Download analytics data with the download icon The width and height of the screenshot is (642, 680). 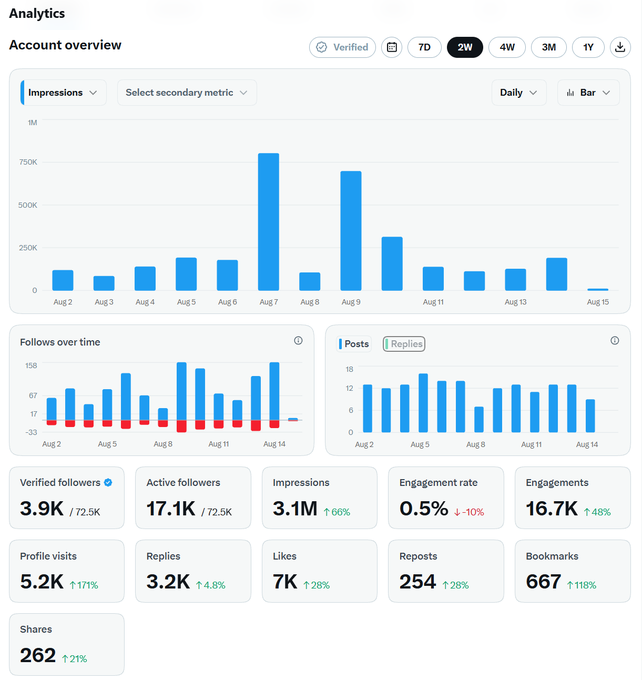pyautogui.click(x=620, y=47)
